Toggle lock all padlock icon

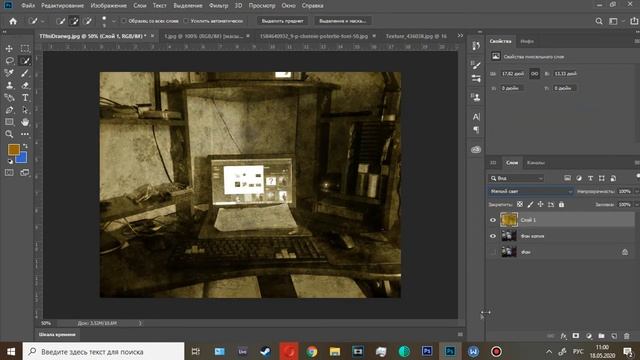(x=562, y=204)
